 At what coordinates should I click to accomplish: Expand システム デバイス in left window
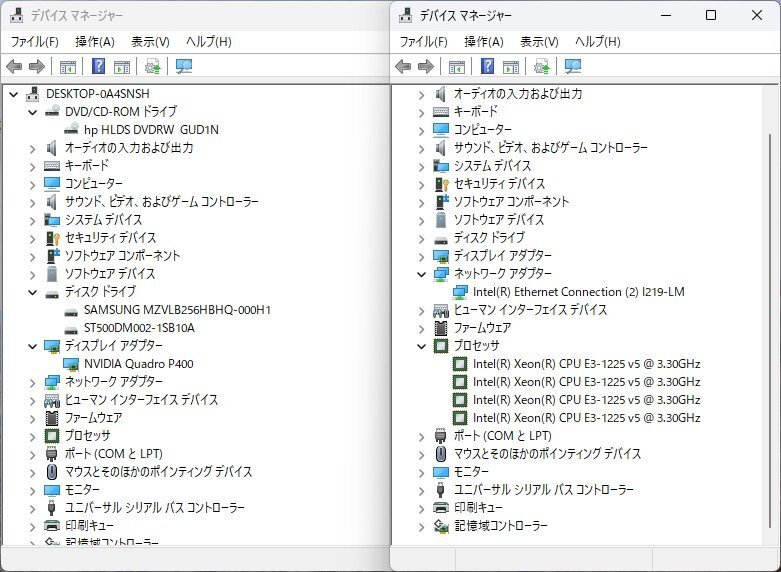pyautogui.click(x=32, y=221)
